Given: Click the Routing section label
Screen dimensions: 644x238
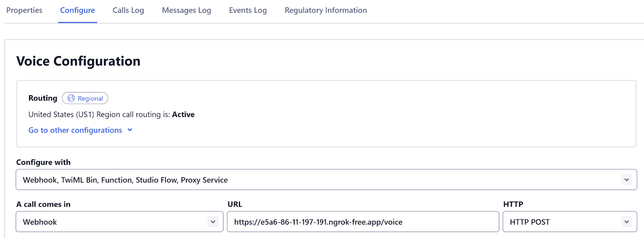Looking at the screenshot, I should (43, 98).
